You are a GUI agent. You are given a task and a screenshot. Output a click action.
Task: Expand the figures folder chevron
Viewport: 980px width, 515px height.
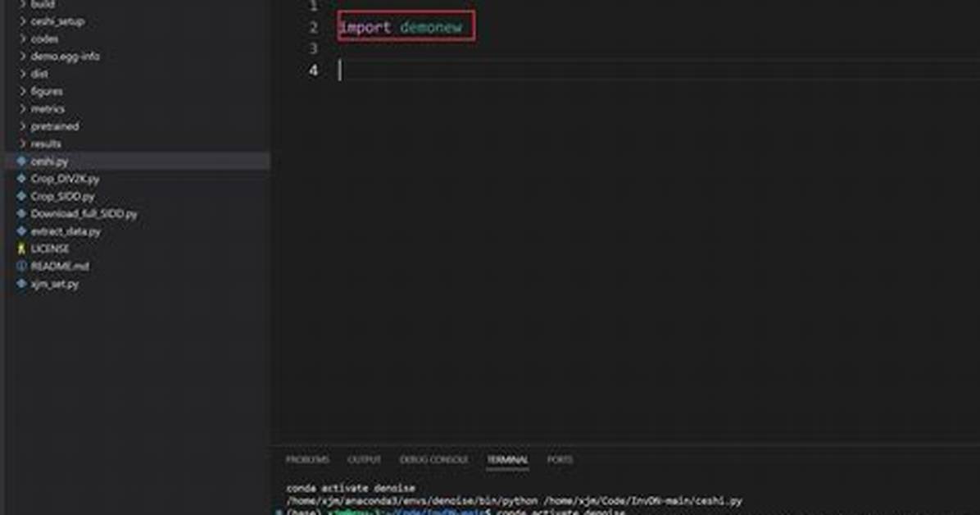click(x=23, y=91)
